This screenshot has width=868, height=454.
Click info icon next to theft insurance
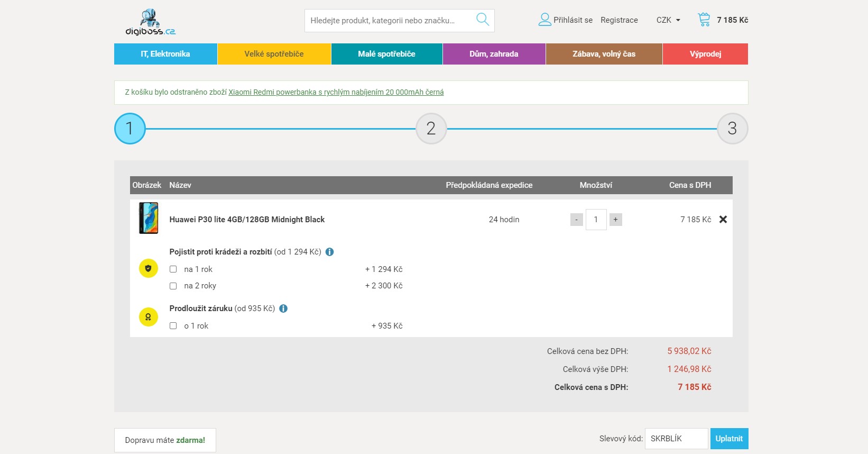[330, 252]
